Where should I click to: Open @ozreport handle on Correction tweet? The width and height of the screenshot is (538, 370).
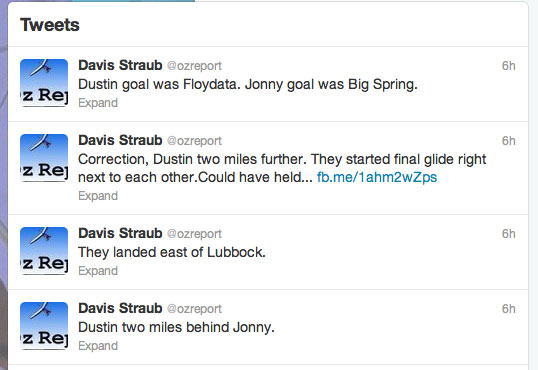194,141
